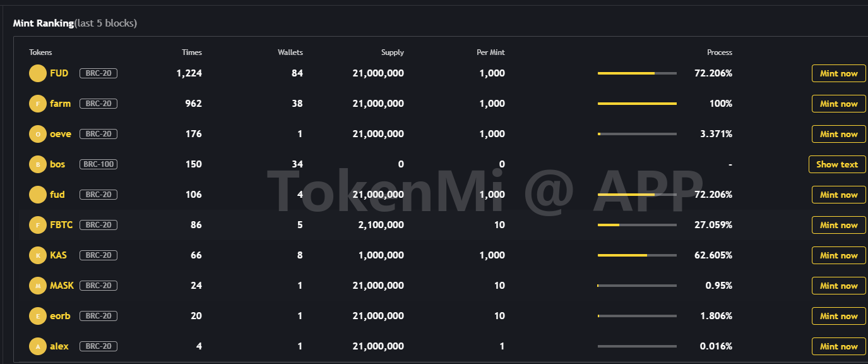Click Show text for the bos token
Screen dimensions: 868x364
836,164
